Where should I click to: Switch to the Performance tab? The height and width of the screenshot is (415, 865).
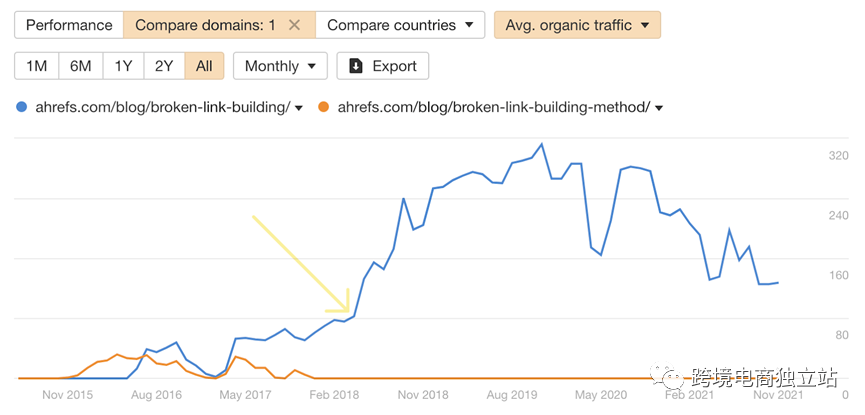click(68, 25)
